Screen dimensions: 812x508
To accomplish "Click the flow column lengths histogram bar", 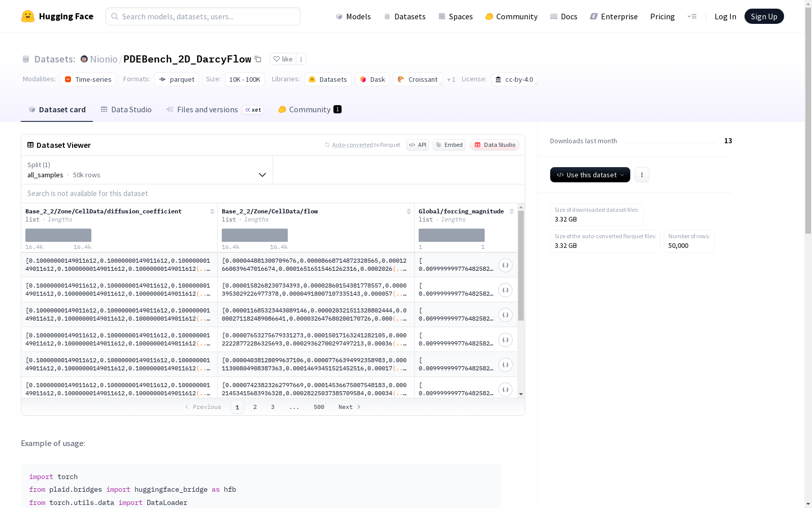I will point(255,235).
